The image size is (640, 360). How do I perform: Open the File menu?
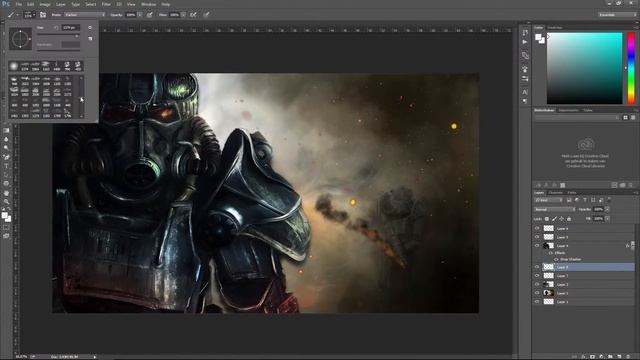19,4
